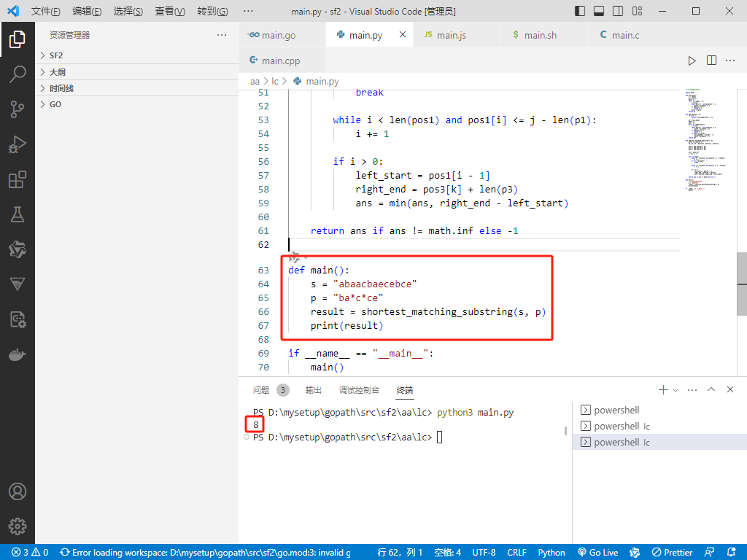Run the Python file with play button
The width and height of the screenshot is (747, 560).
click(x=692, y=61)
